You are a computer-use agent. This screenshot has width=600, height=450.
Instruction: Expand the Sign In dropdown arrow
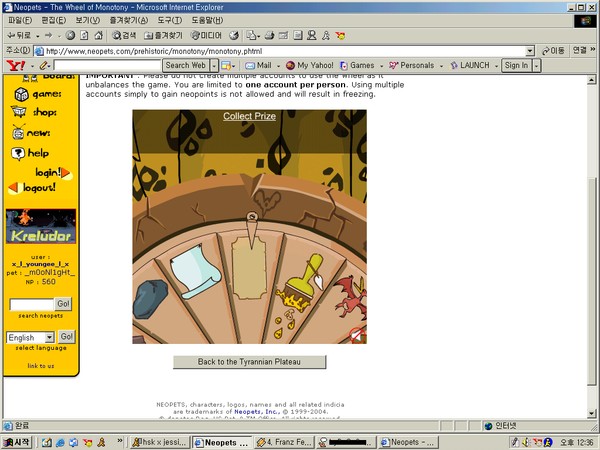536,65
